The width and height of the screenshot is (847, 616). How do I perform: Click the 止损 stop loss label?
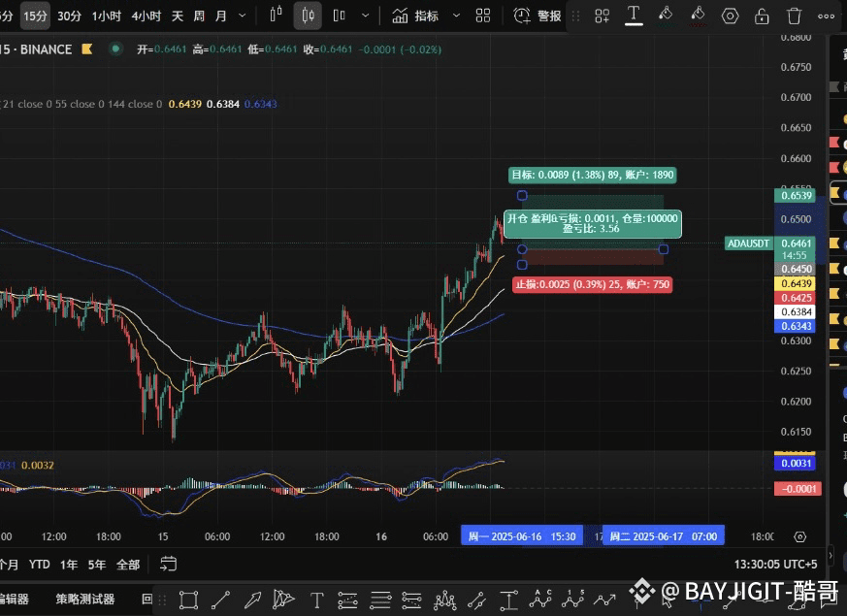pos(593,284)
